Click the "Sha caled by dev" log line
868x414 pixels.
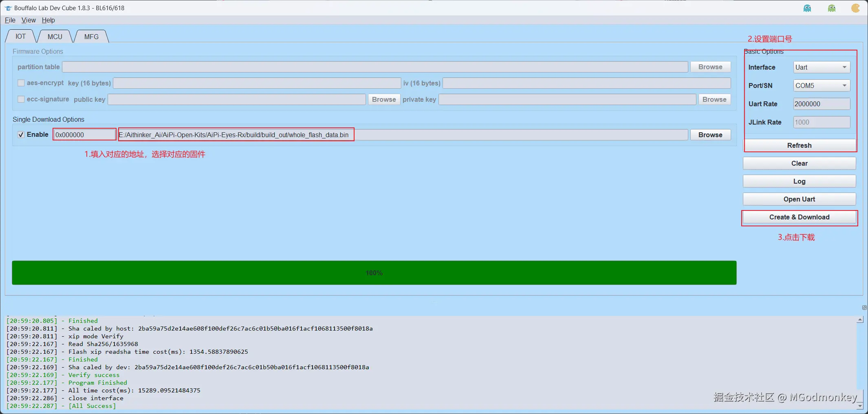click(x=187, y=367)
